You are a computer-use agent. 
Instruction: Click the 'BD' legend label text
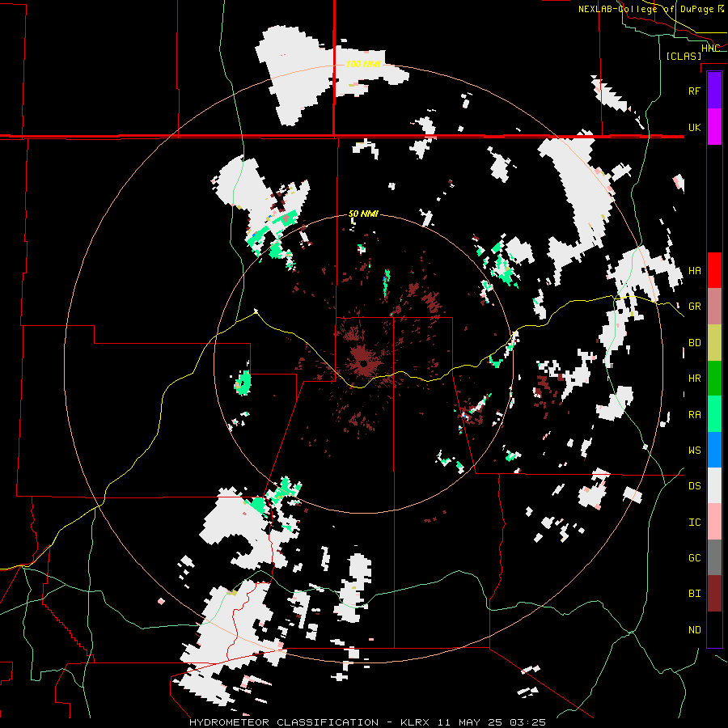click(694, 343)
